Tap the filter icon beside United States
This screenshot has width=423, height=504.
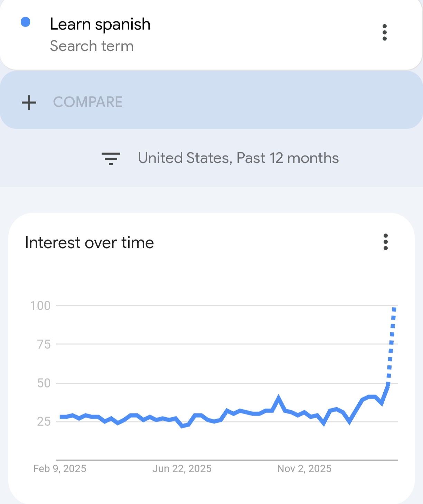click(111, 158)
